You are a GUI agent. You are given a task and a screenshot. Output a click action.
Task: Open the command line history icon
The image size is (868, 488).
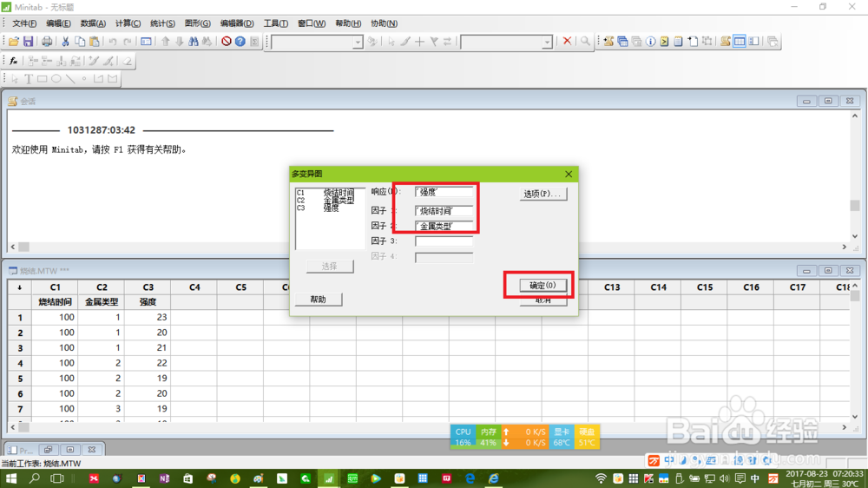point(664,42)
